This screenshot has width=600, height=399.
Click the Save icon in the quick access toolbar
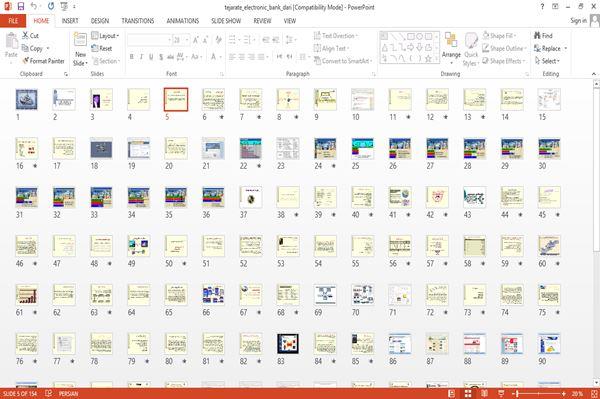21,7
